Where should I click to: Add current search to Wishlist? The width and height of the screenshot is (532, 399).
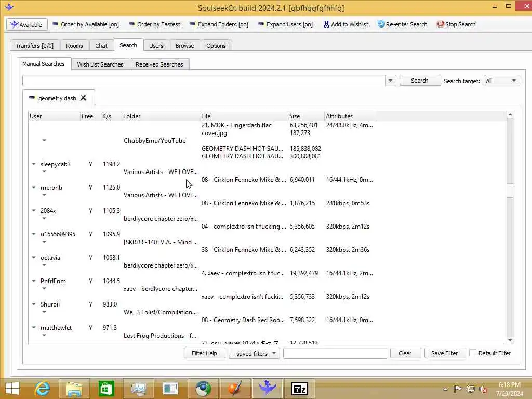(x=345, y=24)
